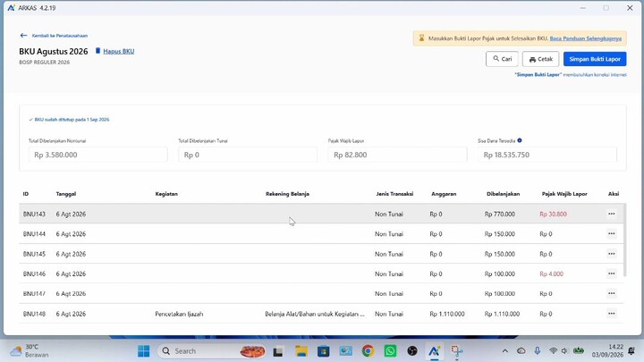Open action menu for BNU148 row
The width and height of the screenshot is (644, 362).
pos(612,314)
